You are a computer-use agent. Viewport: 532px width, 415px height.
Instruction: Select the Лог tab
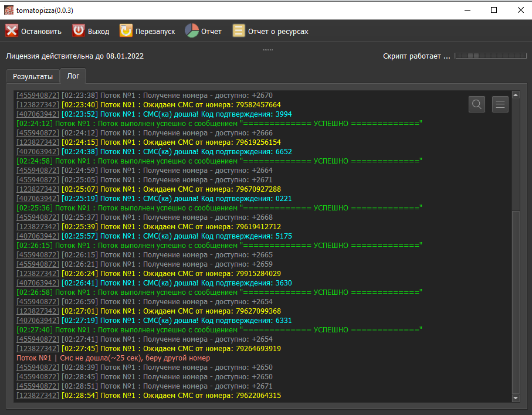pyautogui.click(x=73, y=76)
